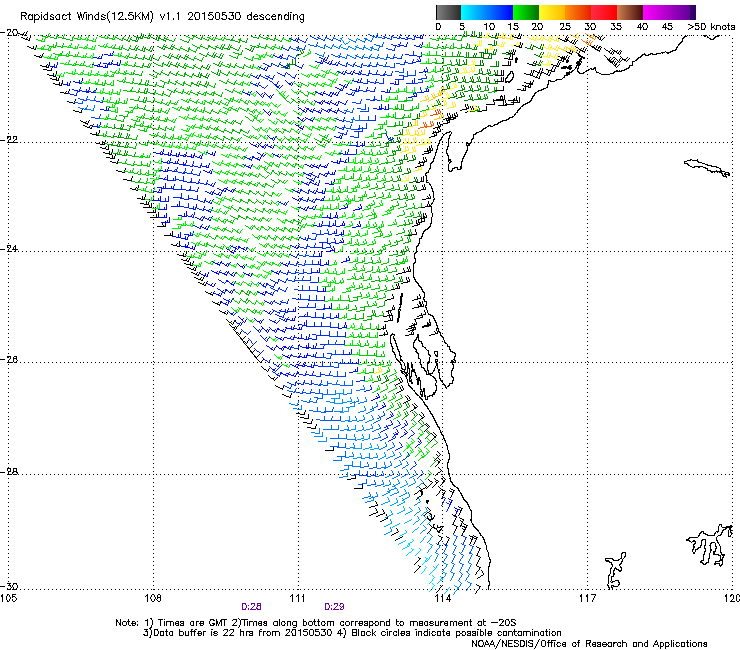
Task: Click the orange 25-30 knots legend swatch
Action: (578, 12)
